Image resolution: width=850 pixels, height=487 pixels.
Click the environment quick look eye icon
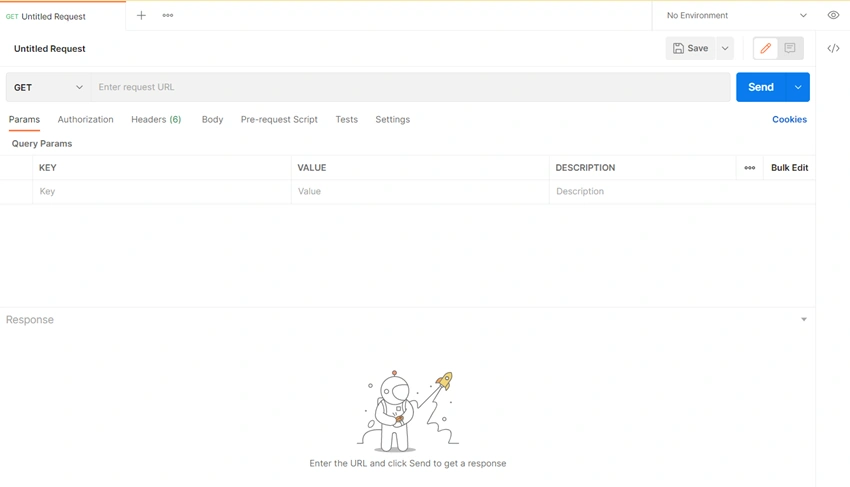pos(833,15)
